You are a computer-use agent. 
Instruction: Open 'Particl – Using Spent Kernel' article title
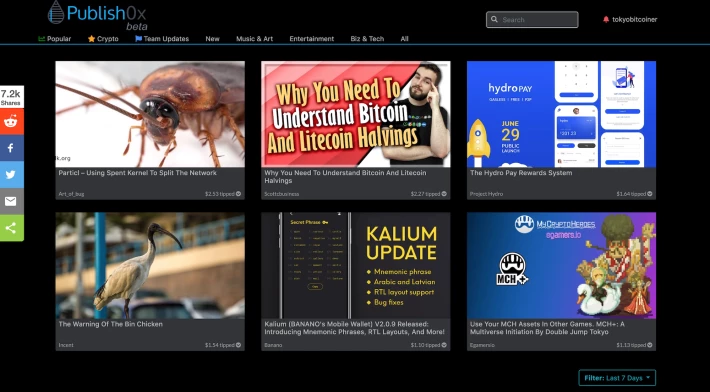pos(138,173)
